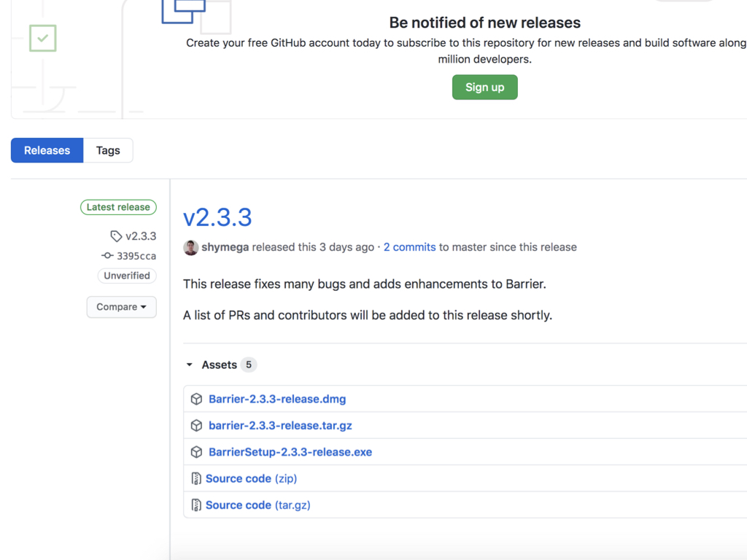Screen dimensions: 747x560
Task: Click the 'Be notified of new releases' heading
Action: tap(484, 23)
